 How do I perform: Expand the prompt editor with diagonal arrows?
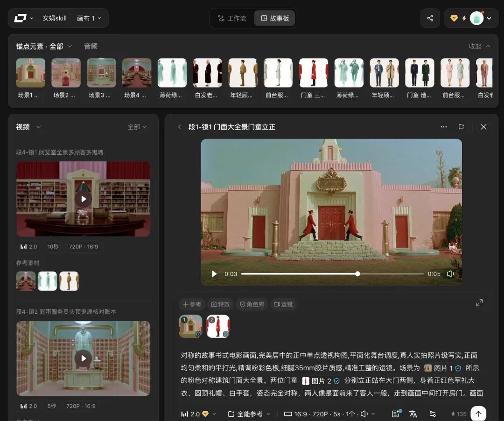point(479,303)
